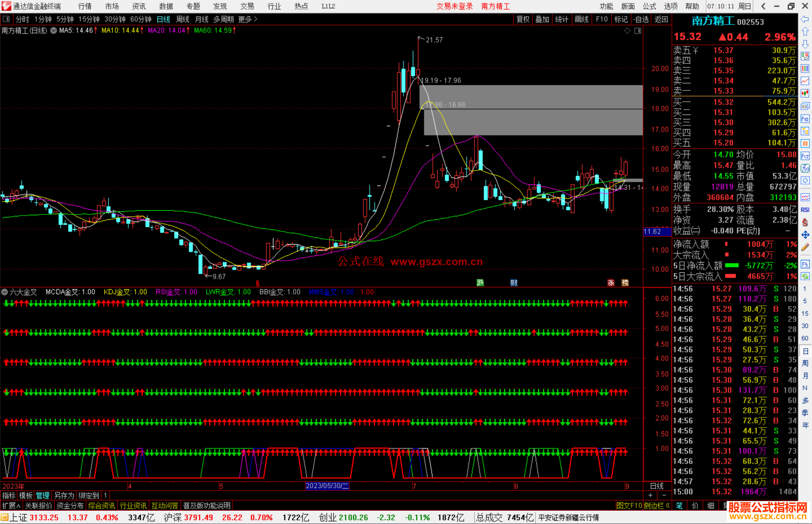Toggle the 六大金叉 indicator round button
Image resolution: width=812 pixels, height=524 pixels.
tap(5, 292)
